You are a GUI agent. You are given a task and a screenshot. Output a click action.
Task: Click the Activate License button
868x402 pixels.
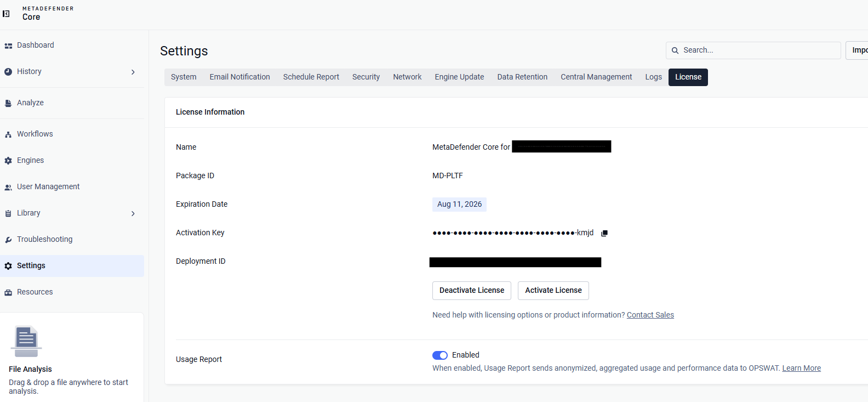[553, 291]
